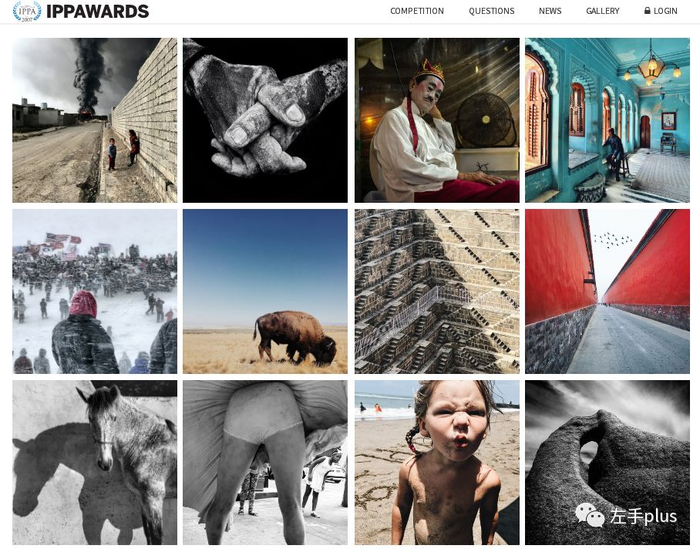Select the snowy protest crowd photo
700x549 pixels.
coord(95,291)
